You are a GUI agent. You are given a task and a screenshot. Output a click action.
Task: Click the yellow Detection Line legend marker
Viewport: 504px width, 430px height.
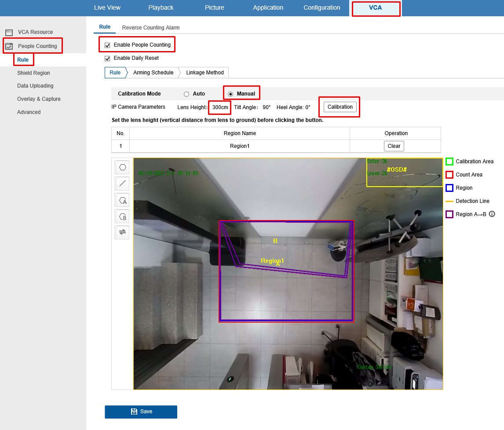tap(449, 201)
